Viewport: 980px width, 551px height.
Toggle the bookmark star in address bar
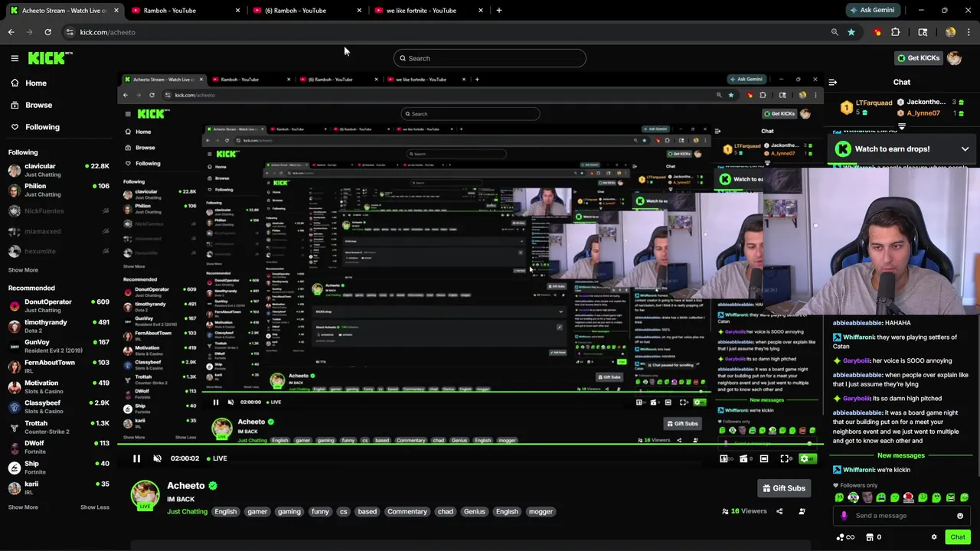851,32
